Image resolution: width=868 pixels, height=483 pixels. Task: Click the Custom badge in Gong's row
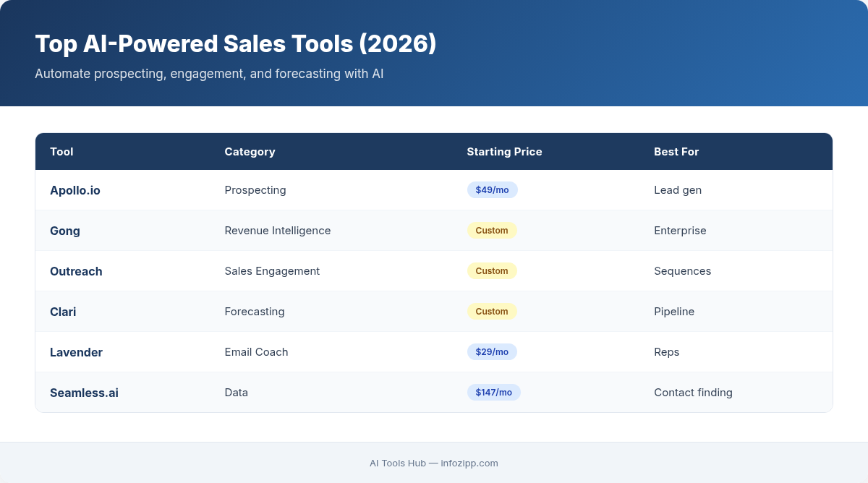[x=492, y=230]
